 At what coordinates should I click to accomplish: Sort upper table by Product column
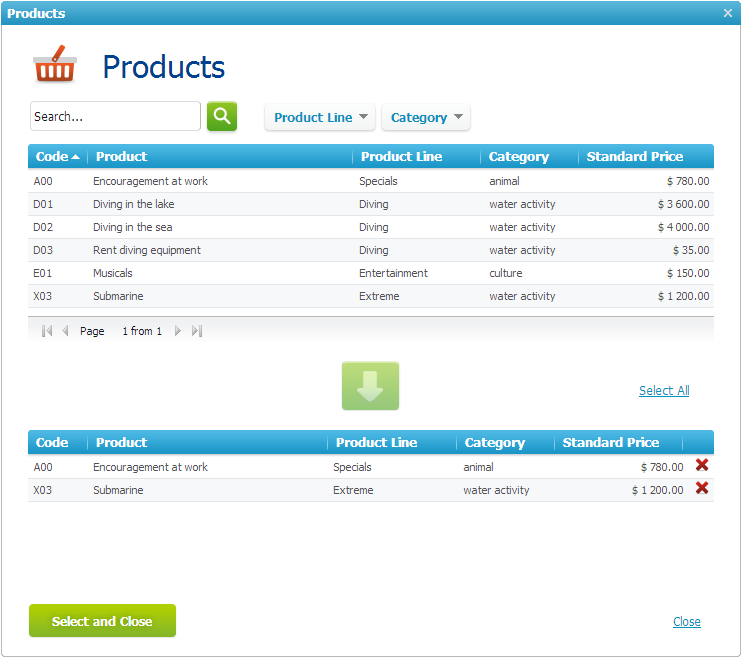[x=220, y=156]
